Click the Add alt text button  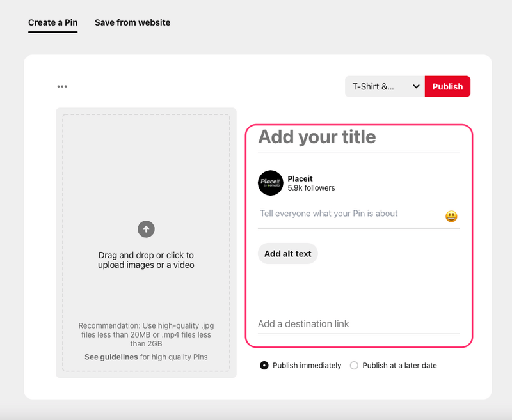(x=287, y=253)
